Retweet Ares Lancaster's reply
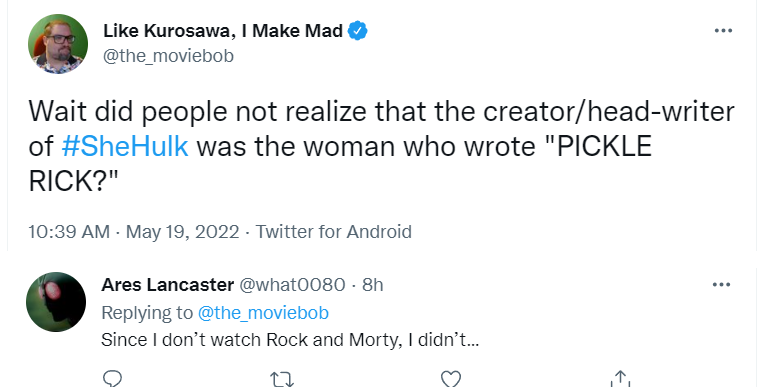 coord(282,379)
